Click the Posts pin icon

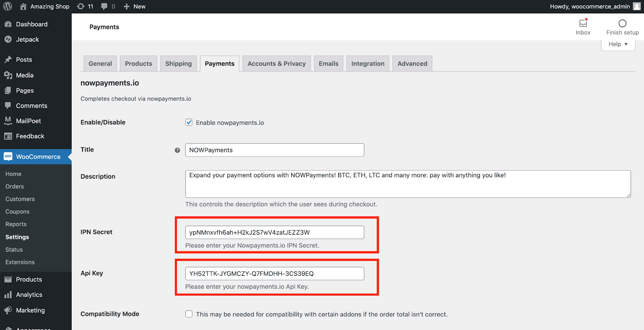[x=8, y=60]
